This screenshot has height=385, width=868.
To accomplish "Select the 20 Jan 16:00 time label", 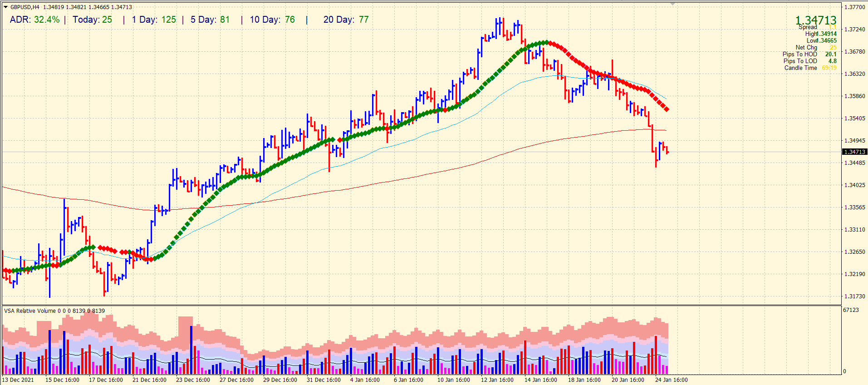I will [628, 380].
